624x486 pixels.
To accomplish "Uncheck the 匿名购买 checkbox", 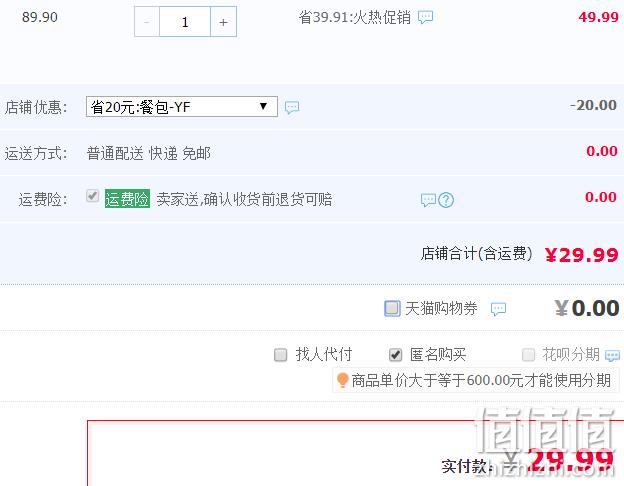I will pos(395,355).
